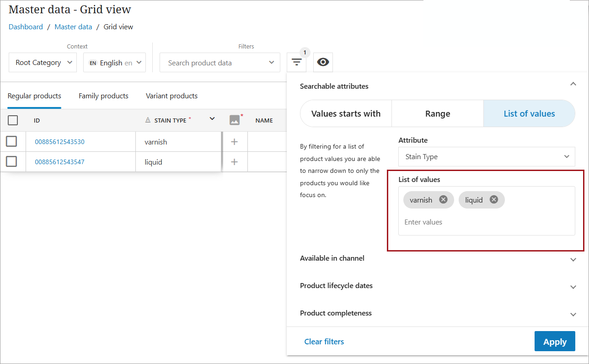Remove the varnish value chip
Image resolution: width=589 pixels, height=364 pixels.
443,199
